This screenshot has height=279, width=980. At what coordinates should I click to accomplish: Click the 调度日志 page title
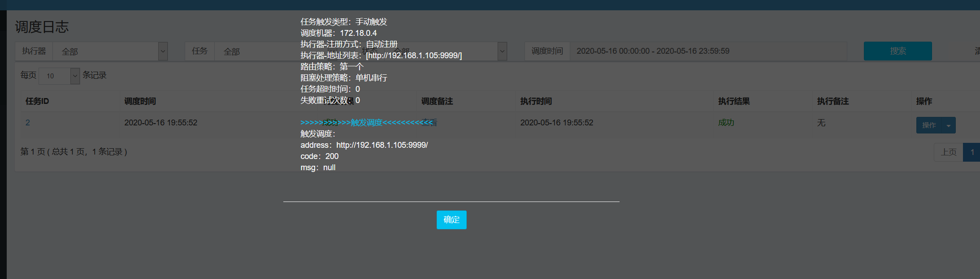[x=42, y=27]
